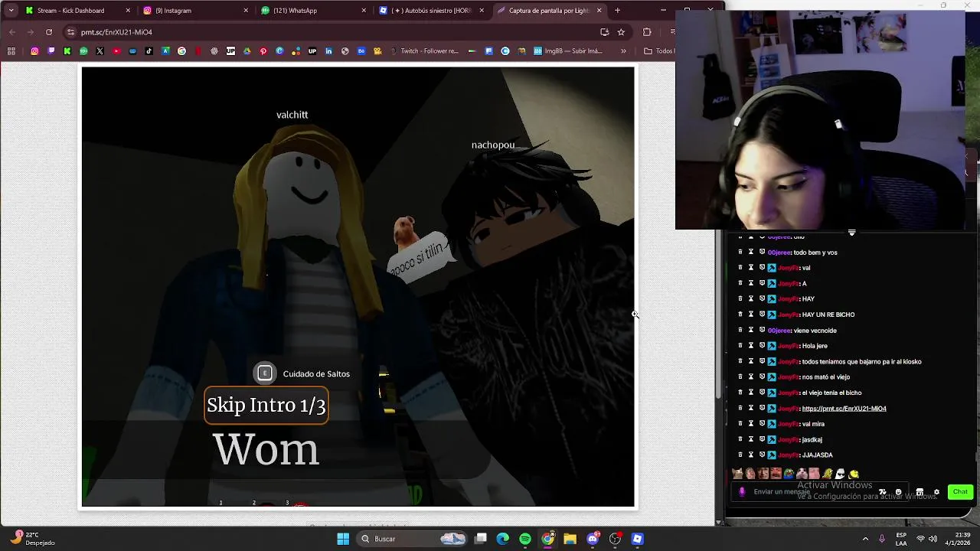Open the X (Twitter) bookmark icon
The width and height of the screenshot is (980, 551).
[100, 51]
